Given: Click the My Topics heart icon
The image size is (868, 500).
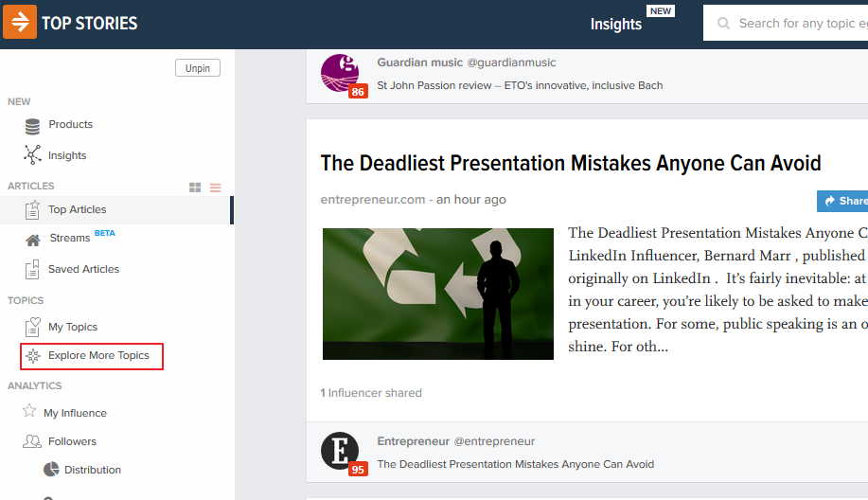Looking at the screenshot, I should point(33,327).
